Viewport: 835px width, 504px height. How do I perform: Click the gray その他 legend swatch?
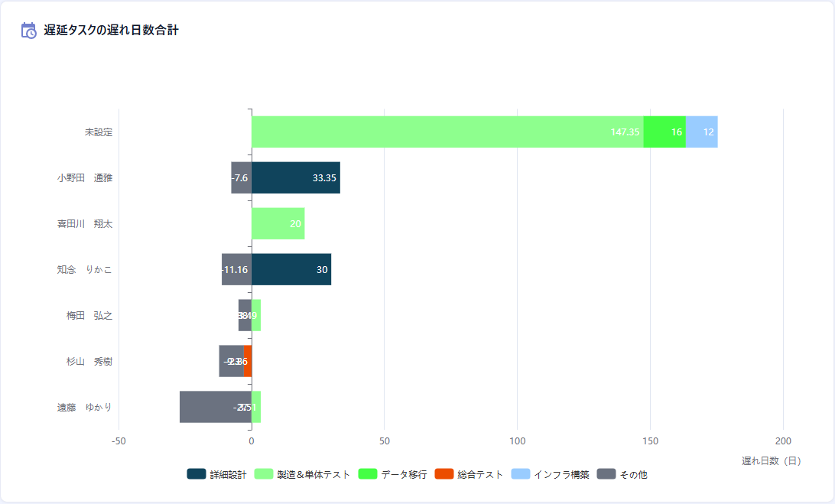pos(606,474)
